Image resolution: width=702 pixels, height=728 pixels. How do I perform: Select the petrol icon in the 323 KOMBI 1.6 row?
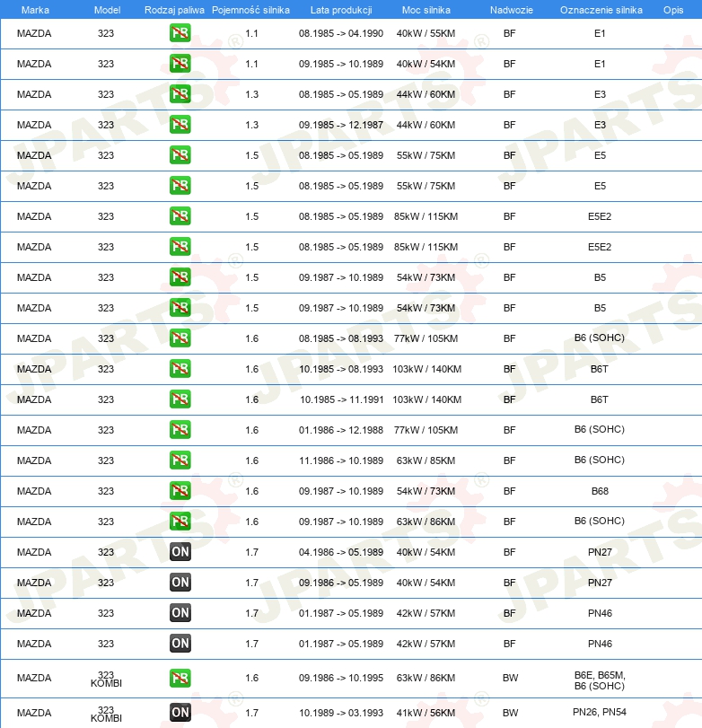[180, 678]
